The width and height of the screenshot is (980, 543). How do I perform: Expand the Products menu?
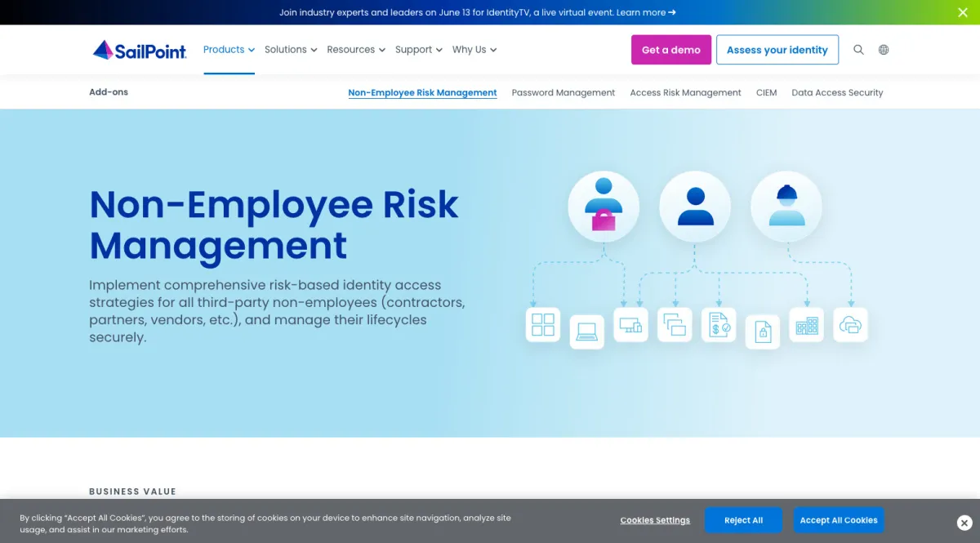point(229,50)
